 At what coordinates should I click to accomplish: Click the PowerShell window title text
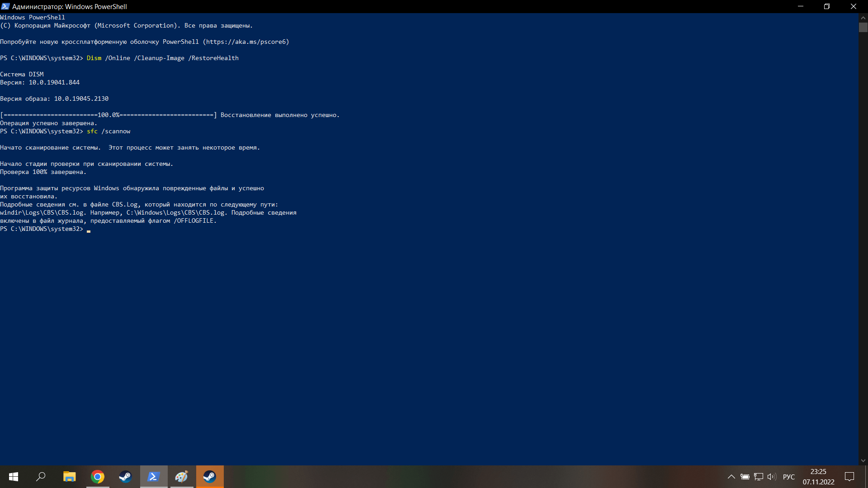tap(69, 6)
